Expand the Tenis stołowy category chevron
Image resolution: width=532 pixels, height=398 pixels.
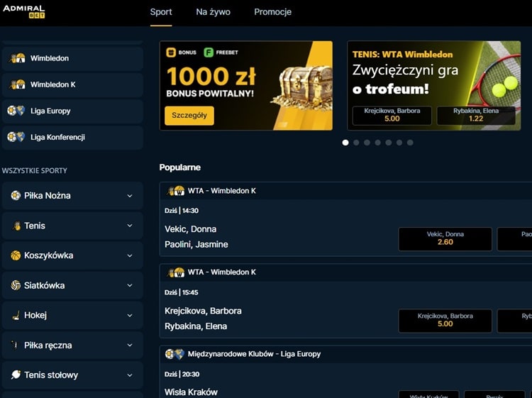(x=130, y=375)
